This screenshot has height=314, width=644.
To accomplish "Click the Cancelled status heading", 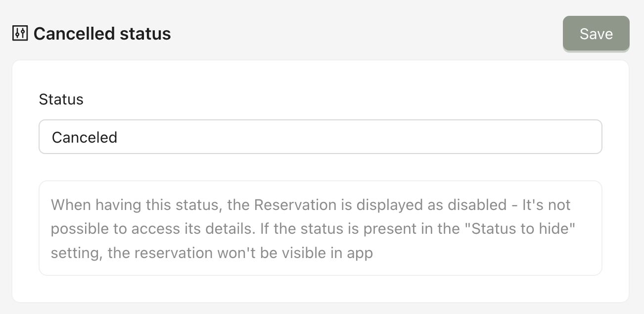I will [x=102, y=34].
